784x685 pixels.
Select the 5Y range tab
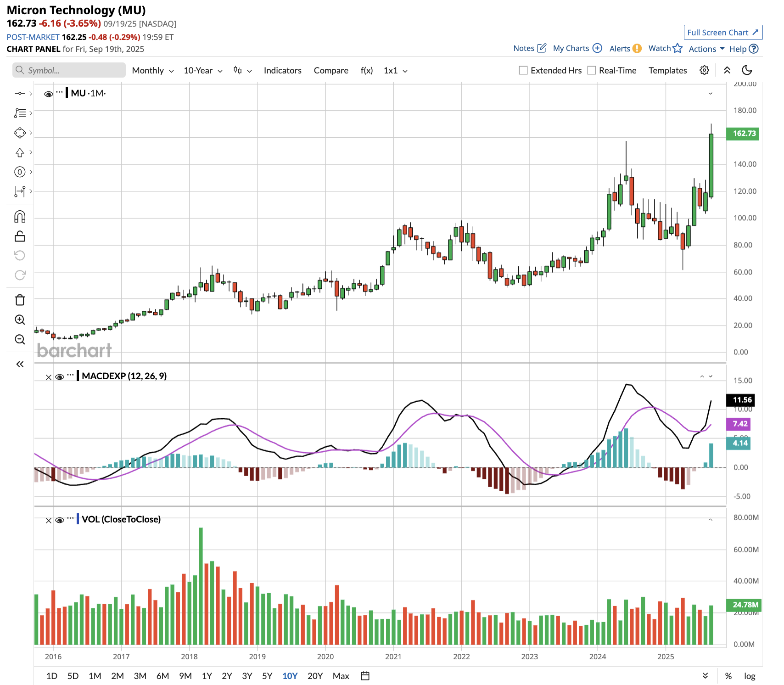(x=267, y=676)
